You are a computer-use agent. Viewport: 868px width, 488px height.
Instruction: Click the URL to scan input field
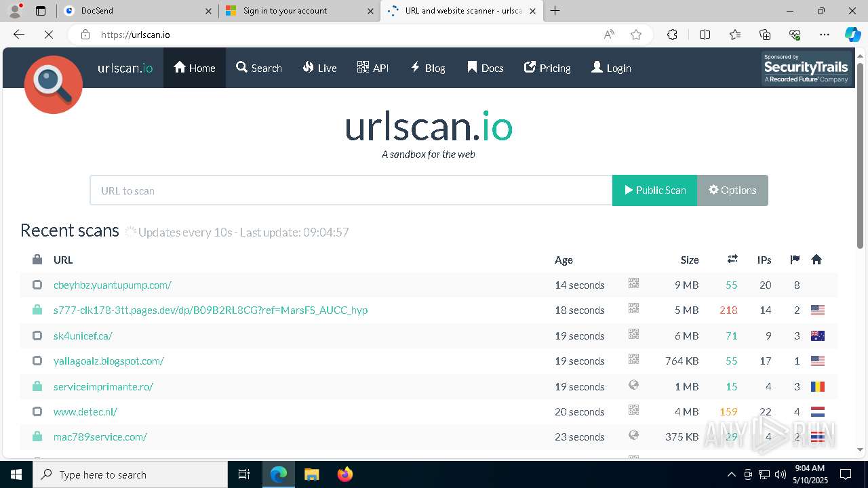pos(351,190)
